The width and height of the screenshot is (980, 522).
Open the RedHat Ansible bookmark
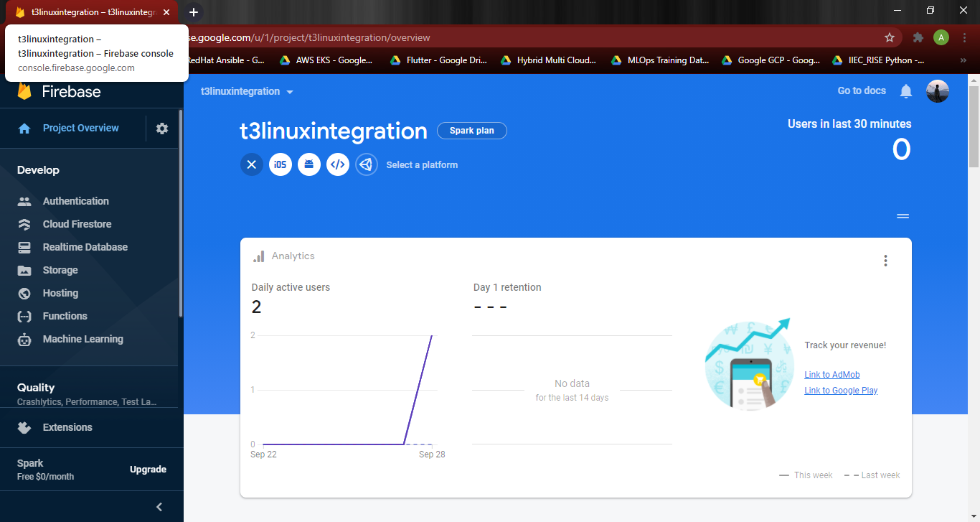click(225, 60)
